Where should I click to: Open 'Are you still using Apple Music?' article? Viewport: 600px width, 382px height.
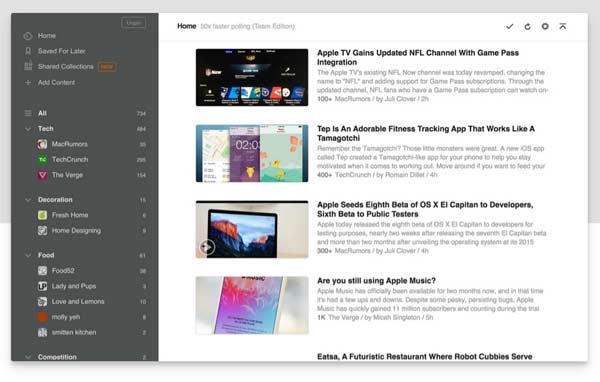377,281
